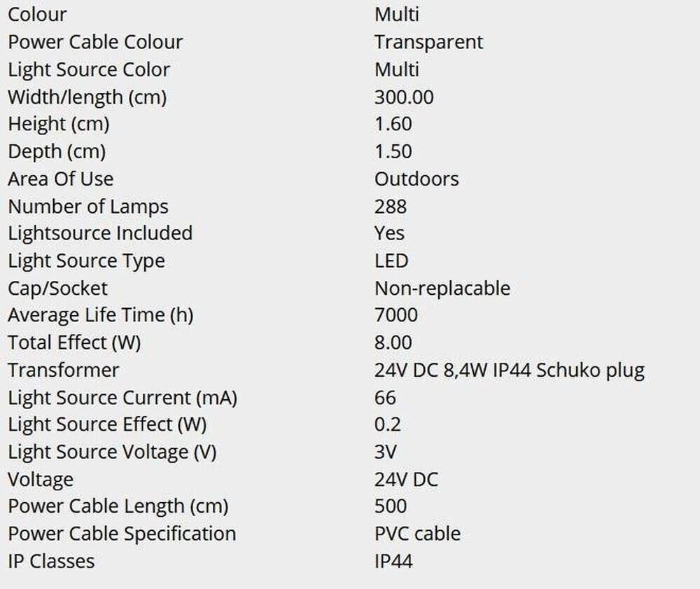The image size is (700, 589).
Task: Click the 'IP Classes' label
Action: tap(51, 561)
